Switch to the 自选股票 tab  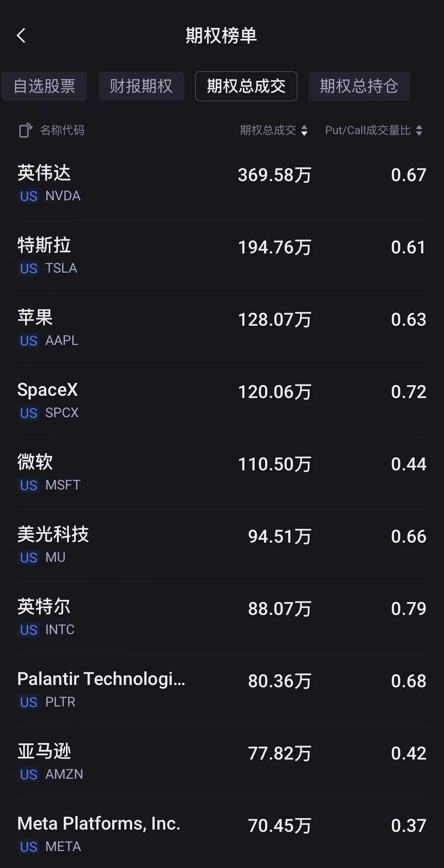pyautogui.click(x=44, y=86)
